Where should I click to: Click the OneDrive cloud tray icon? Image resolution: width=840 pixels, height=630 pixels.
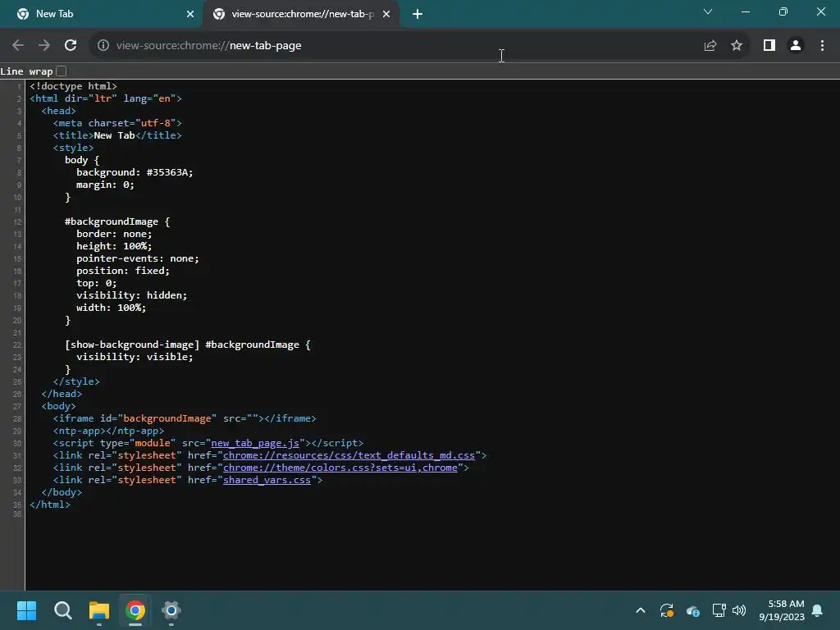(x=692, y=610)
